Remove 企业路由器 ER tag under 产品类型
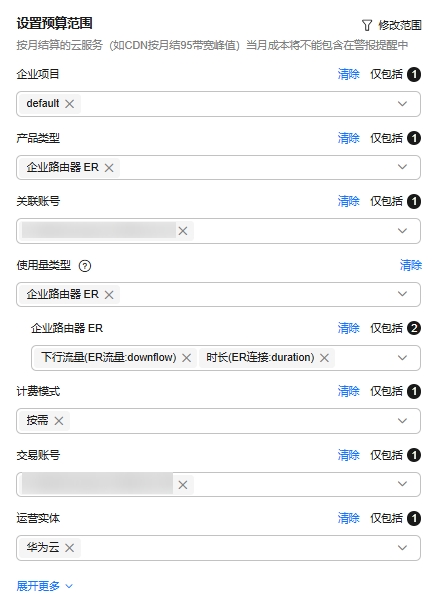Screen dimensions: 447x594 click(x=109, y=168)
